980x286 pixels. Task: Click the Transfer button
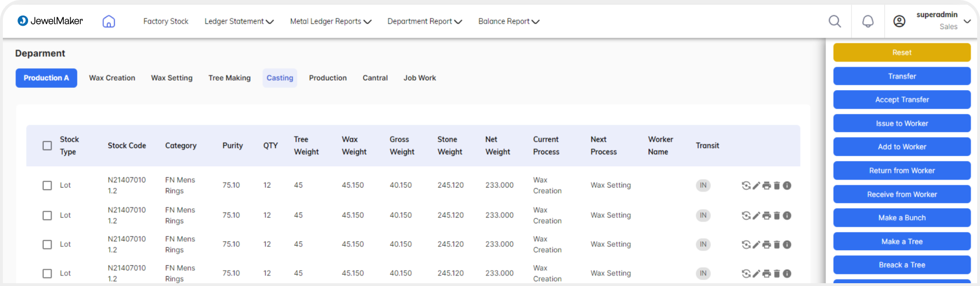[902, 76]
